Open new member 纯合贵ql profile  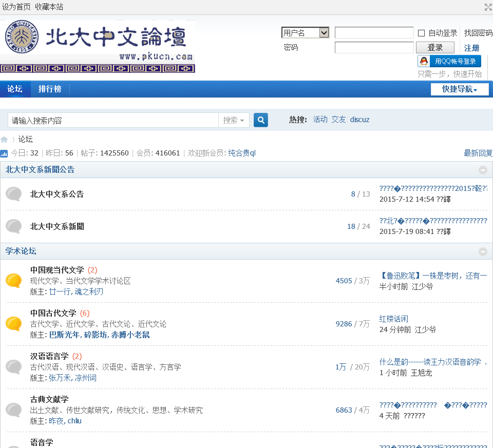(242, 153)
